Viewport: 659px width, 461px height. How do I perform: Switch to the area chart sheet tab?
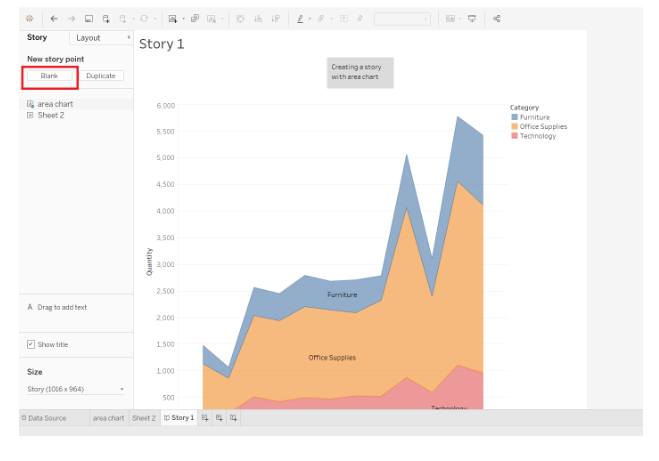(x=108, y=418)
